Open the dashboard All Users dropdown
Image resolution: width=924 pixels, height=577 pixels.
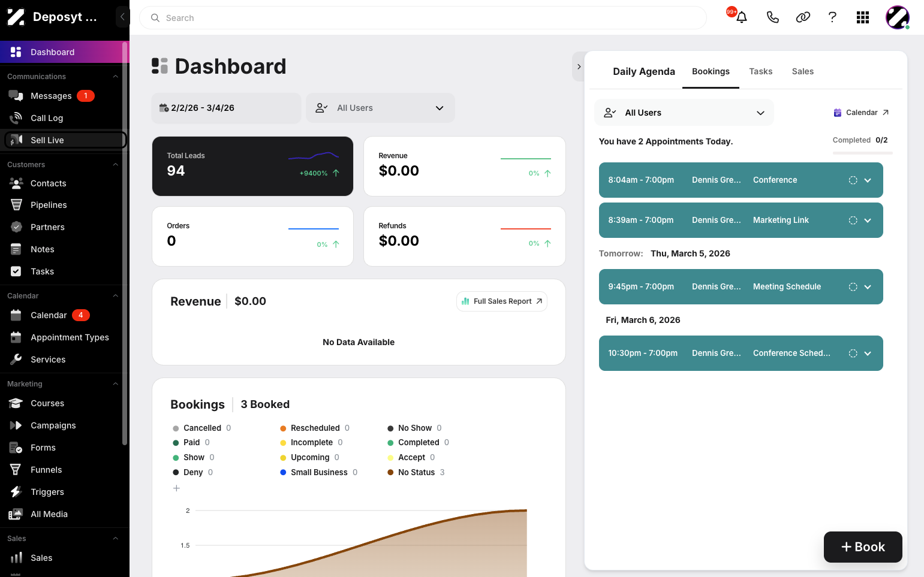(x=380, y=108)
